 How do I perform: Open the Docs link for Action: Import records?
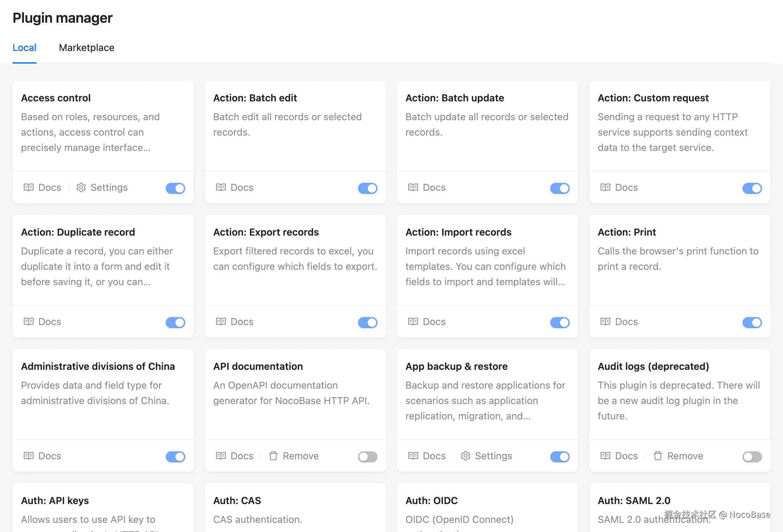tap(427, 322)
